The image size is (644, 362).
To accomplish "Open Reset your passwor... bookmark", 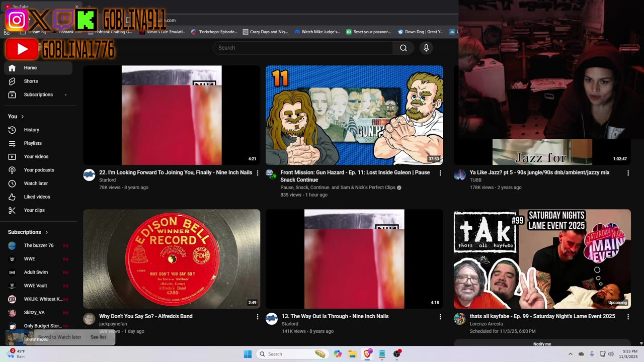I will pos(368,32).
